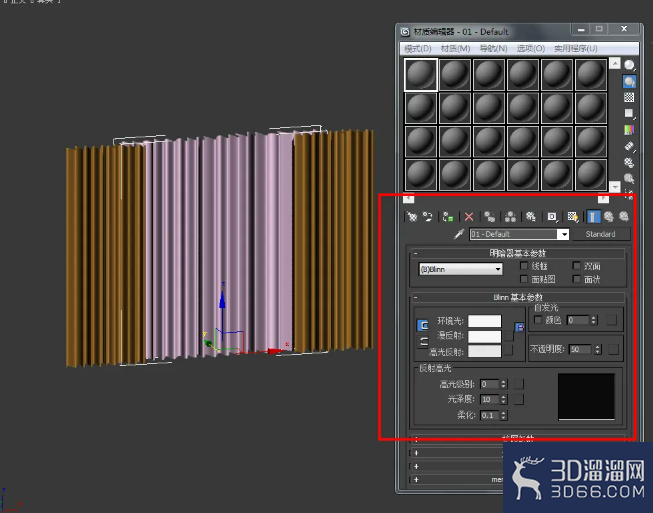Enable the 双面 two-sided checkbox

pos(576,266)
